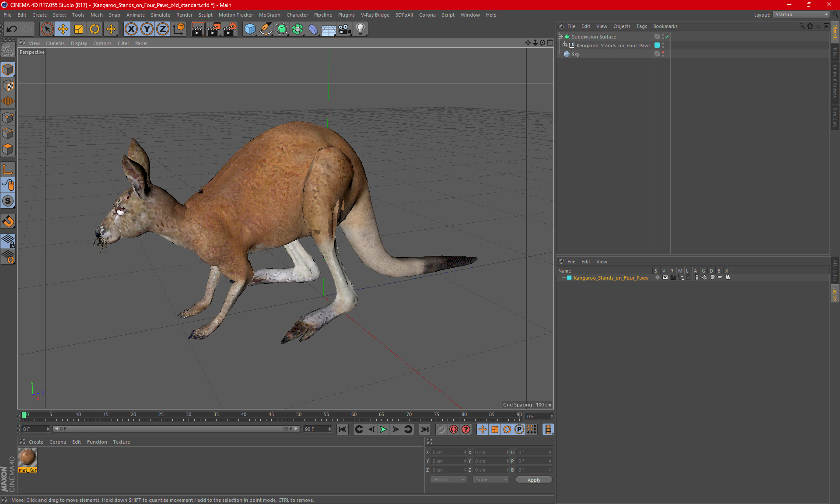This screenshot has width=840, height=504.
Task: Select the mat_Kar material thumbnail
Action: [28, 458]
